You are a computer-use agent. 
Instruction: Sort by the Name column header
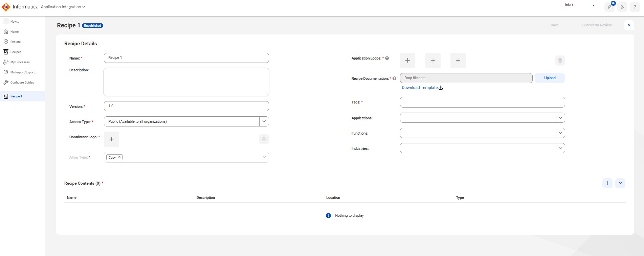coord(72,197)
